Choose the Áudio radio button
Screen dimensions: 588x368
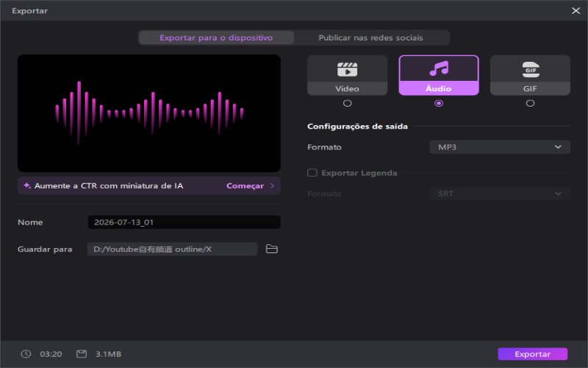[439, 103]
